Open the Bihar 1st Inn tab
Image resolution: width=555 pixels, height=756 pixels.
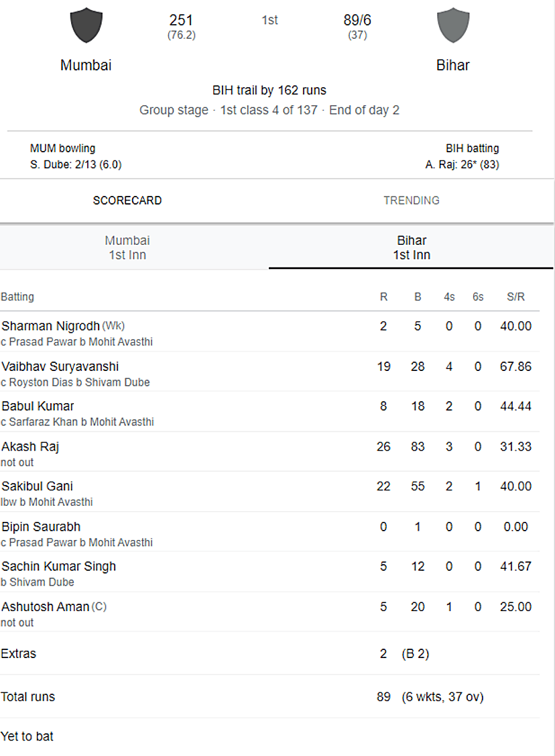412,248
